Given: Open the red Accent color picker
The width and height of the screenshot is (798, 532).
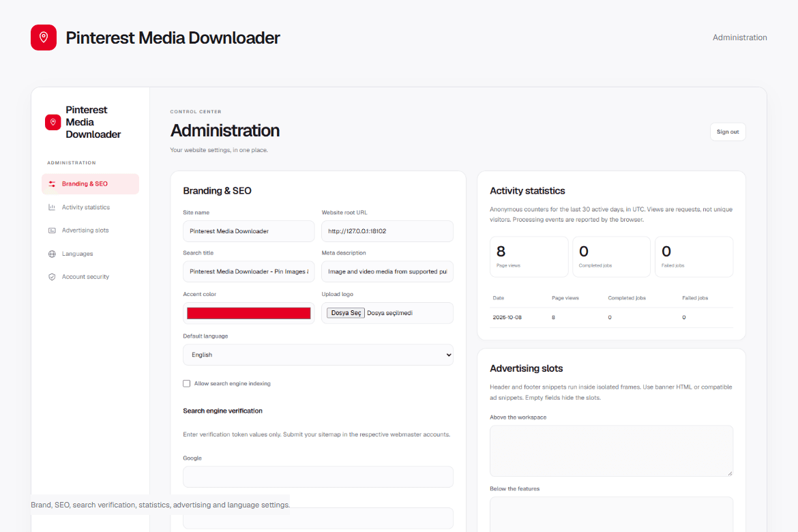Looking at the screenshot, I should (249, 313).
